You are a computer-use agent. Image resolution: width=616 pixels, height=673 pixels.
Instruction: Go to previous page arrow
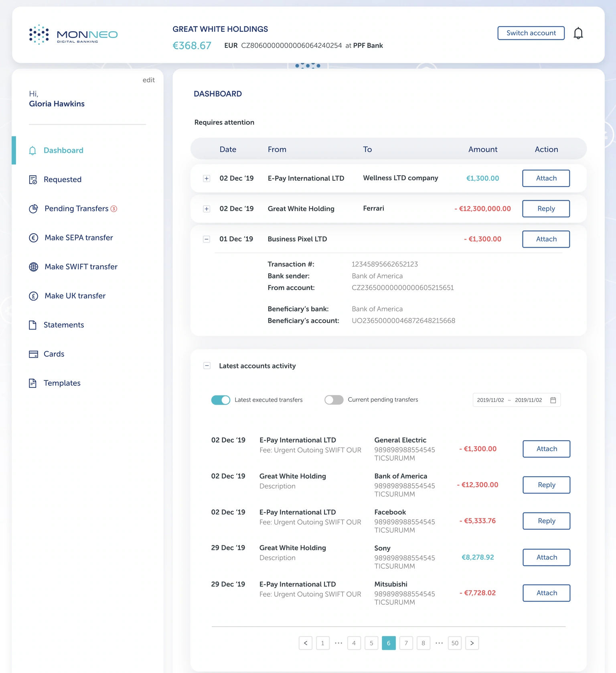pos(306,643)
